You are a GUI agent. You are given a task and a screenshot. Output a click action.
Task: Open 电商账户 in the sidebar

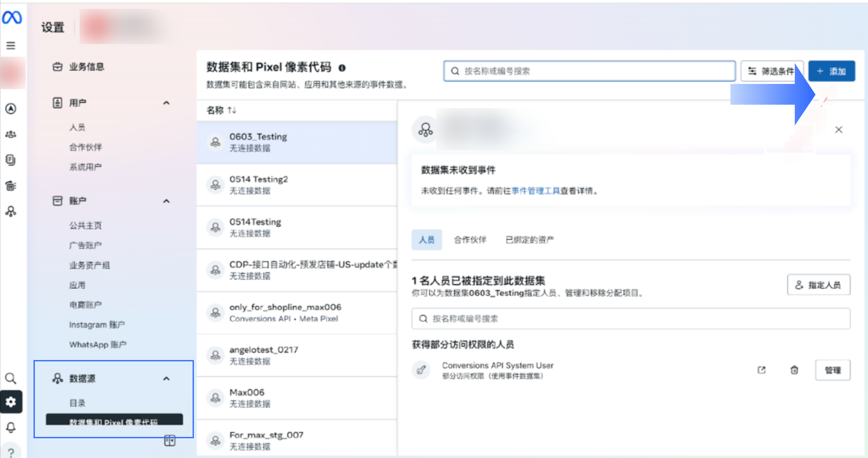[85, 305]
